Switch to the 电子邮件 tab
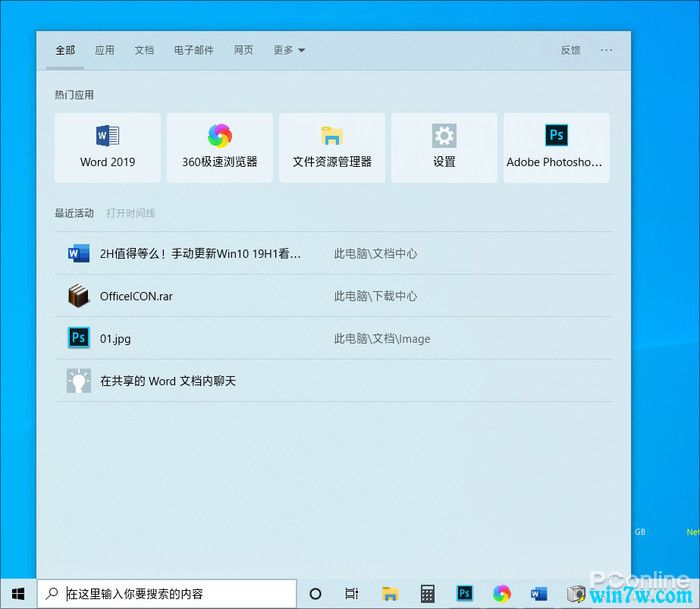This screenshot has height=609, width=700. [x=194, y=50]
